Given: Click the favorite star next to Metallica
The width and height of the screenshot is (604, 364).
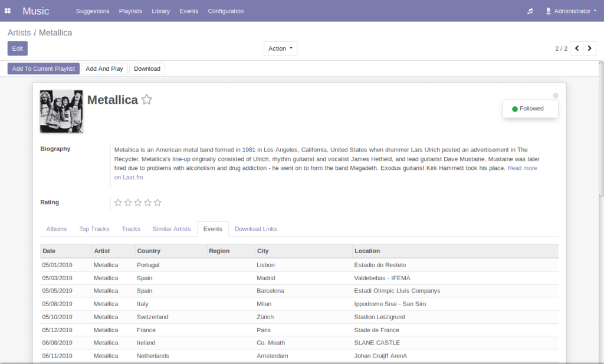Looking at the screenshot, I should (x=147, y=100).
